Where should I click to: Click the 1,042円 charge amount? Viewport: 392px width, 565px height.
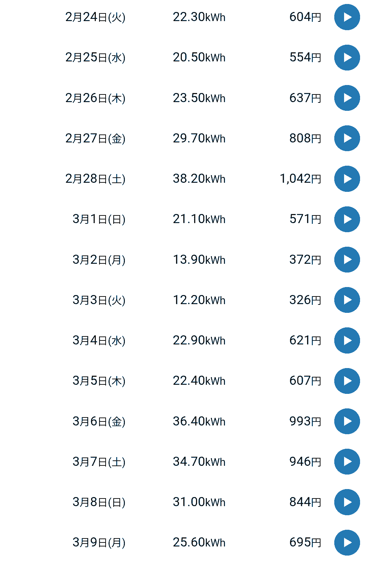300,179
